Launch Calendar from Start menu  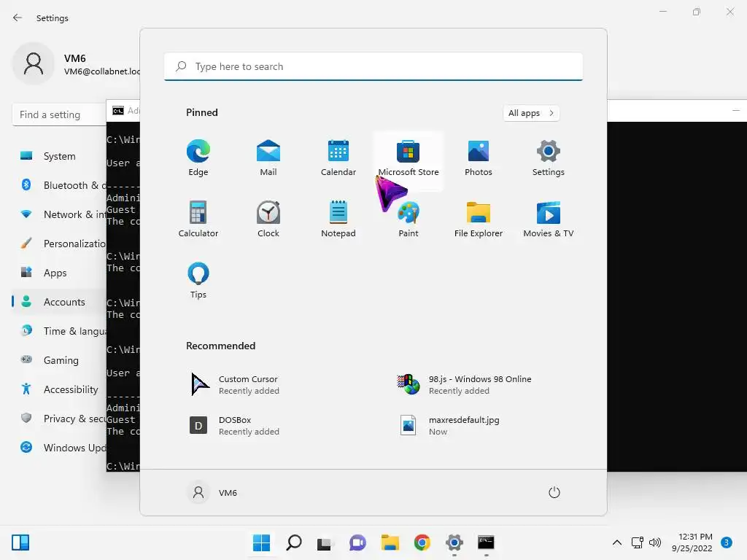[338, 158]
